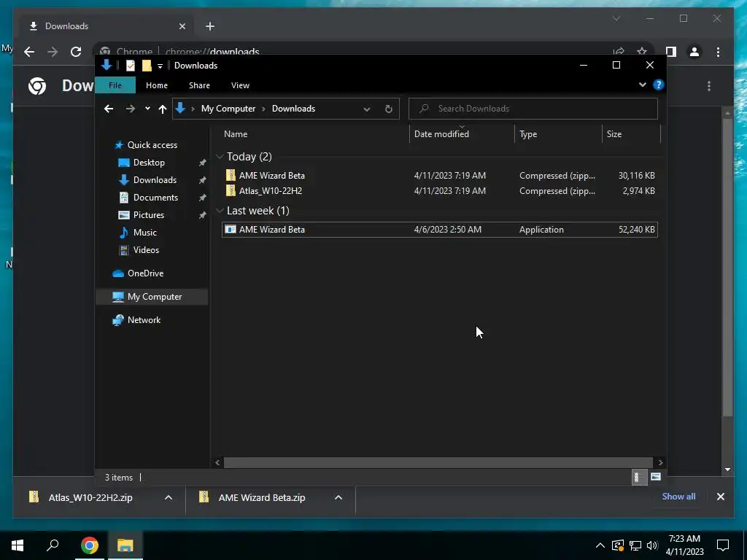Go up one folder level
747x560 pixels.
(x=163, y=109)
